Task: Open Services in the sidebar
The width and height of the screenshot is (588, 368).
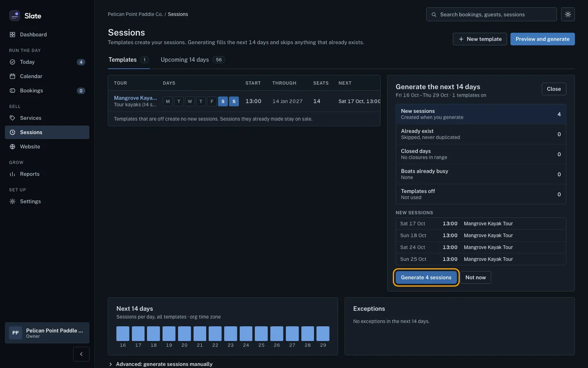Action: [47, 118]
